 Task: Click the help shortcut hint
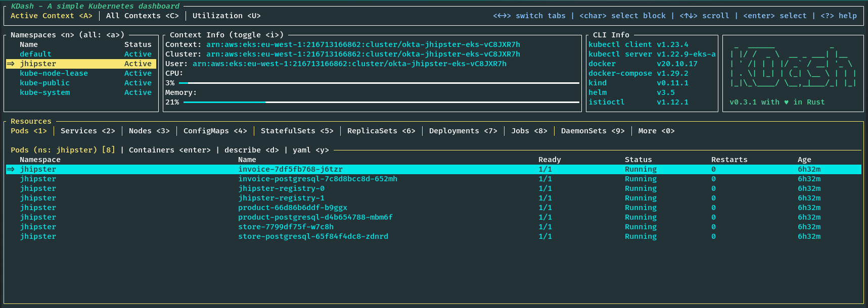tap(839, 16)
